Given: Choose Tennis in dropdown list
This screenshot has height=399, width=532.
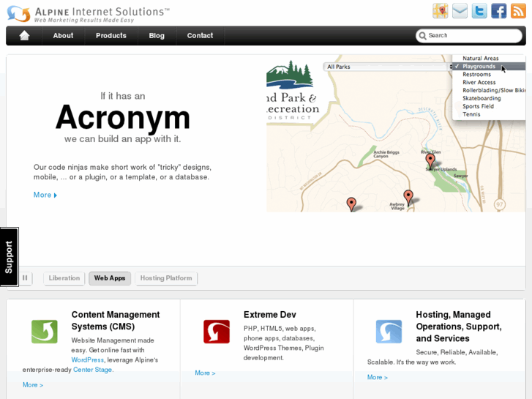Looking at the screenshot, I should tap(489, 114).
